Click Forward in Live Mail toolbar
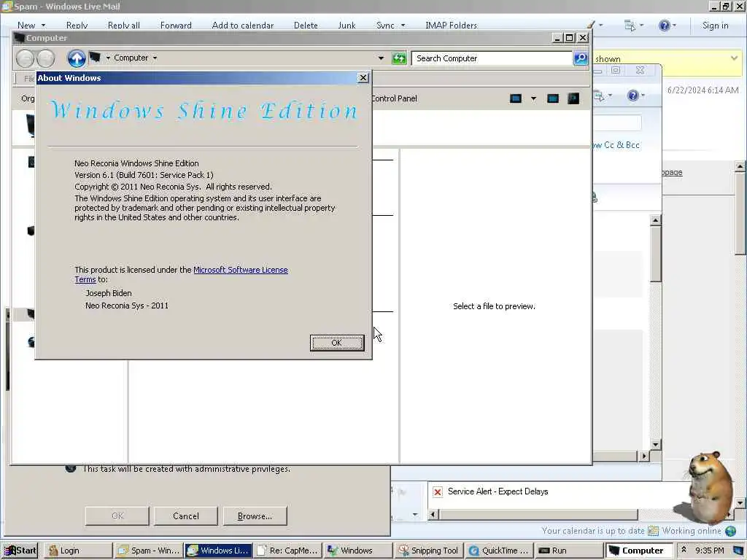 (176, 26)
